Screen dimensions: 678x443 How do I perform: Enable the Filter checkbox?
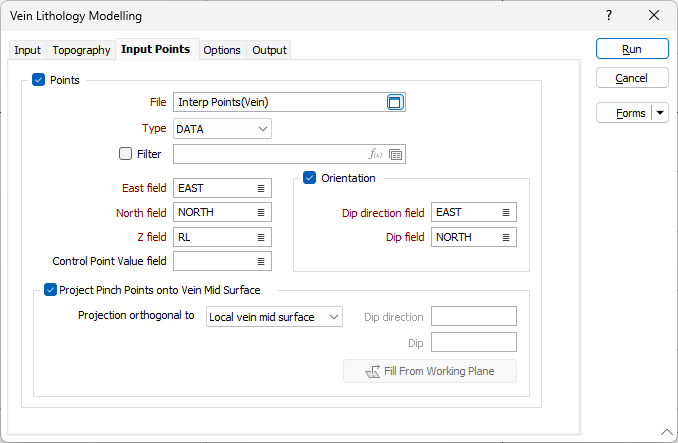click(125, 154)
